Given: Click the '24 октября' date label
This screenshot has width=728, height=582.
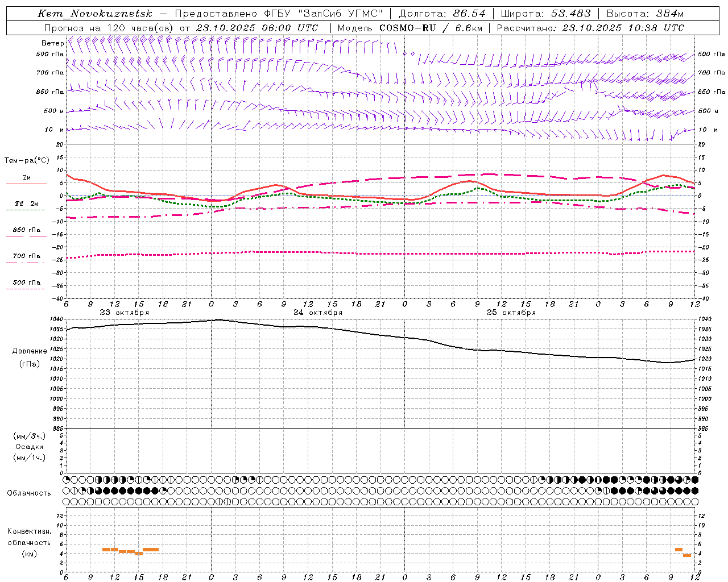Looking at the screenshot, I should tap(318, 313).
